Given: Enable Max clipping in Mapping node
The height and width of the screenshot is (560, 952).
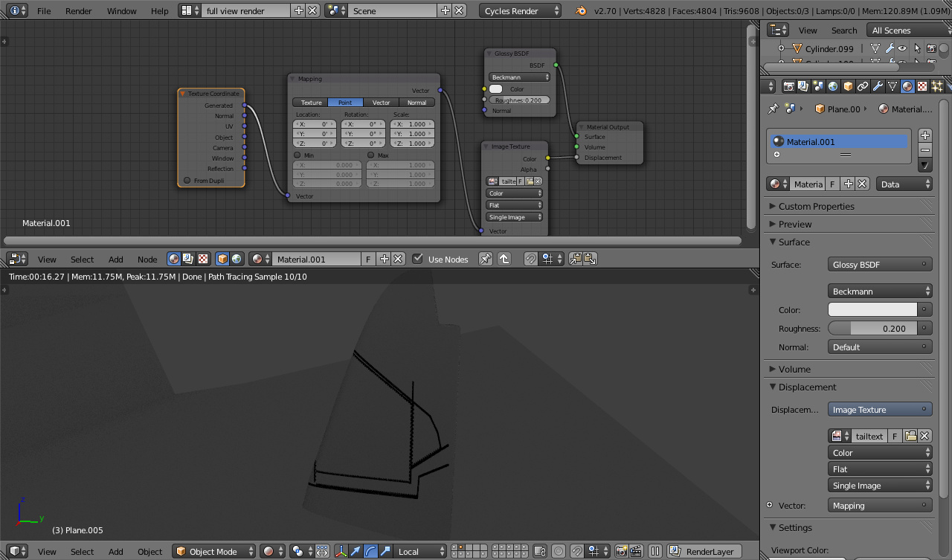Looking at the screenshot, I should [x=370, y=155].
